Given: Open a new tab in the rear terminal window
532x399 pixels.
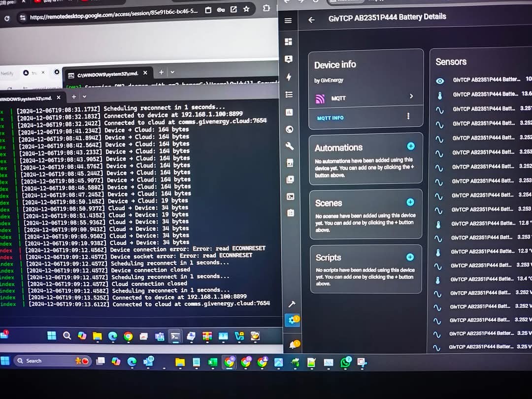Looking at the screenshot, I should (x=161, y=72).
